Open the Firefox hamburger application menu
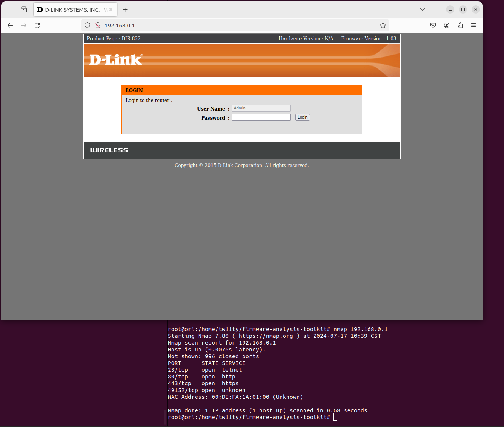 [x=474, y=25]
